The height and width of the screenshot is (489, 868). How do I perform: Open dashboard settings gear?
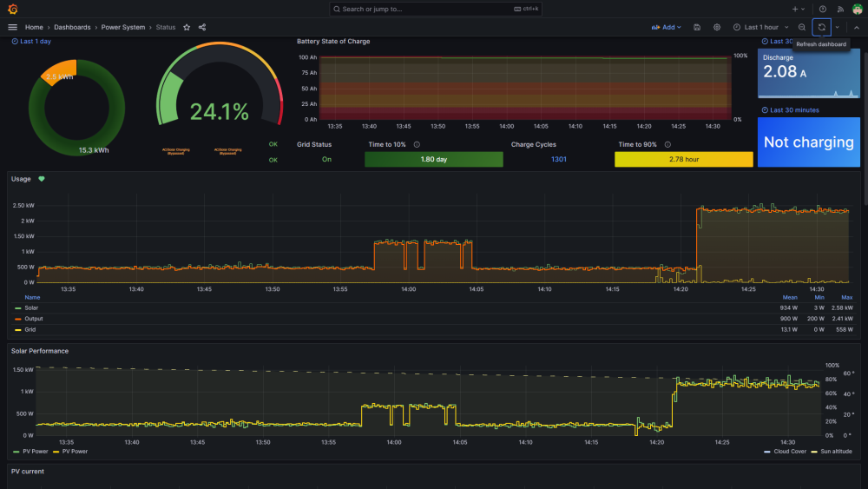[717, 27]
